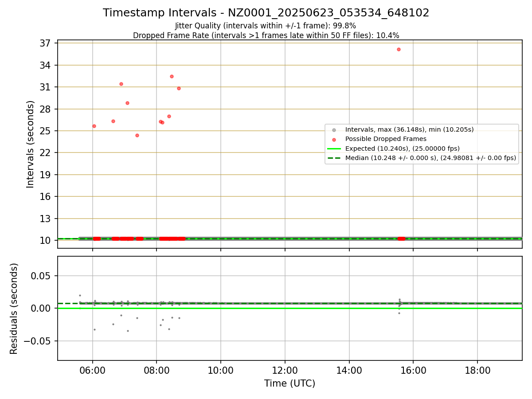This screenshot has height=399, width=532.
Task: Click the 06:00 x-axis tick label
Action: coord(92,371)
